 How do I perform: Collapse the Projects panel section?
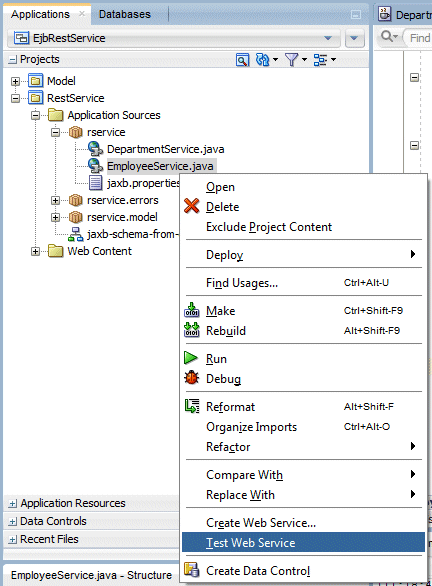pyautogui.click(x=13, y=59)
